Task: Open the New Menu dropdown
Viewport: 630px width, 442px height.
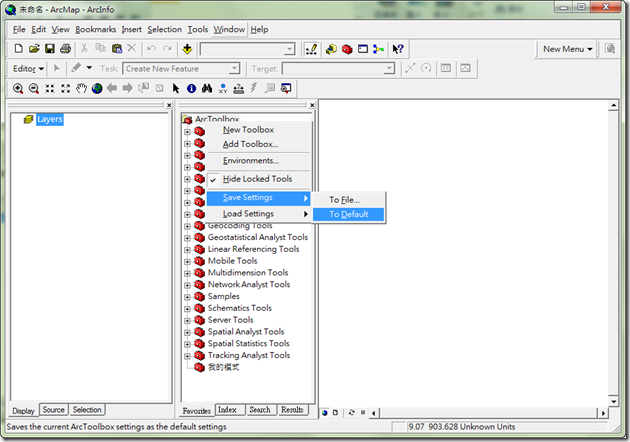Action: pos(567,49)
